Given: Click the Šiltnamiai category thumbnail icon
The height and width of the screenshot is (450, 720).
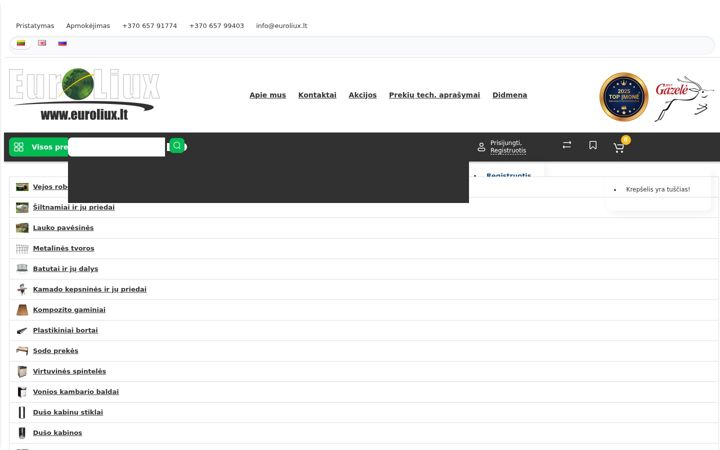Looking at the screenshot, I should point(22,208).
